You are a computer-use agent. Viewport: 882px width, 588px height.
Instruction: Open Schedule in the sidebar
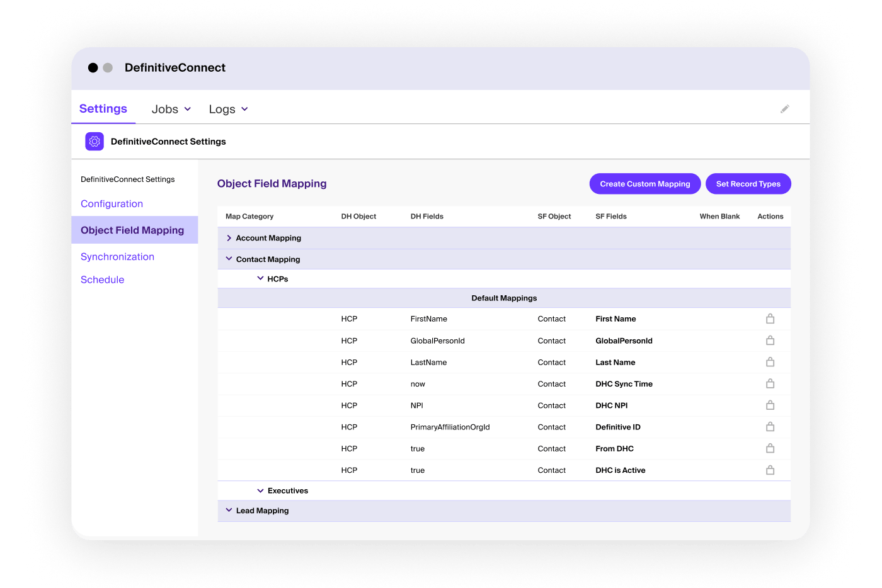click(x=102, y=280)
